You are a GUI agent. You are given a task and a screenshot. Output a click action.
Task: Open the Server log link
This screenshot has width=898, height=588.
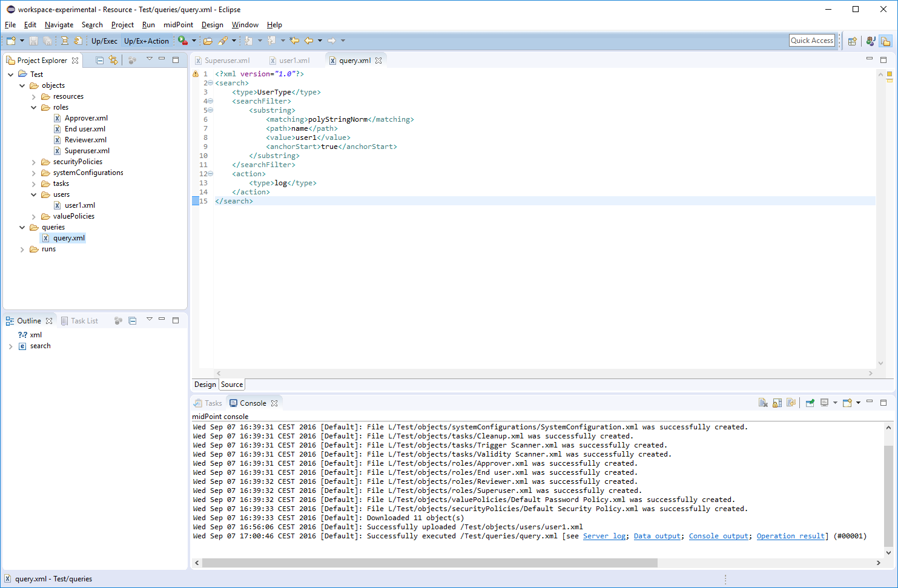(604, 536)
